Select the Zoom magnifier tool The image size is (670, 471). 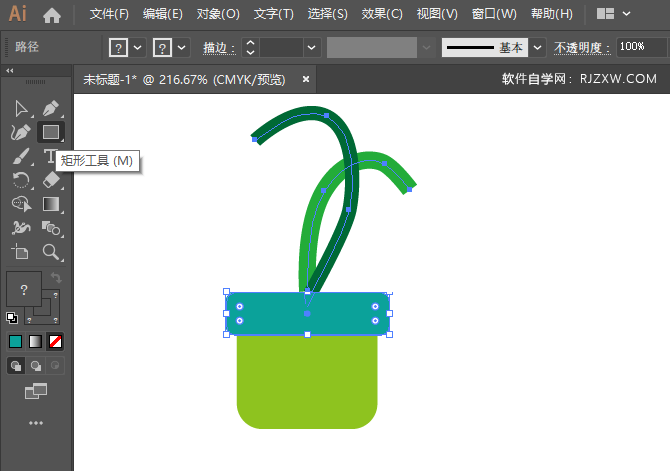coord(51,252)
